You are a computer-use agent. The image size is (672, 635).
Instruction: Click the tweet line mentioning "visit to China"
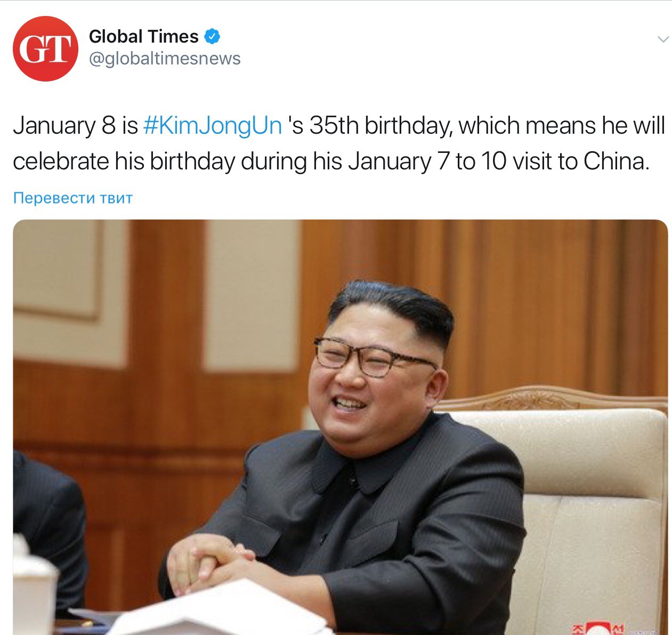(x=331, y=161)
